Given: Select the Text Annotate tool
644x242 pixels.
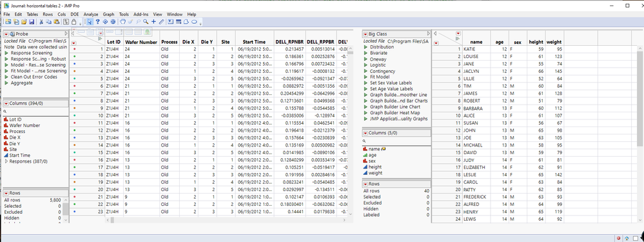Looking at the screenshot, I should [170, 22].
